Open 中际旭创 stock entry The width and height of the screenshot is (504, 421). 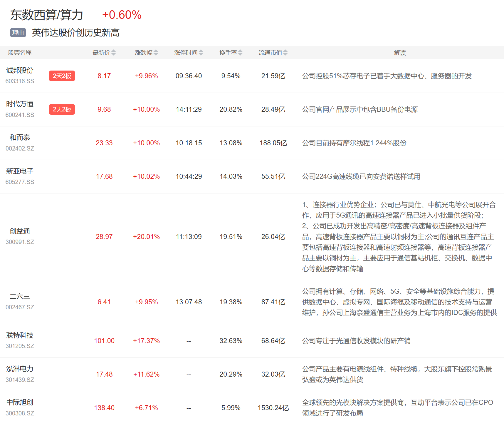20,402
